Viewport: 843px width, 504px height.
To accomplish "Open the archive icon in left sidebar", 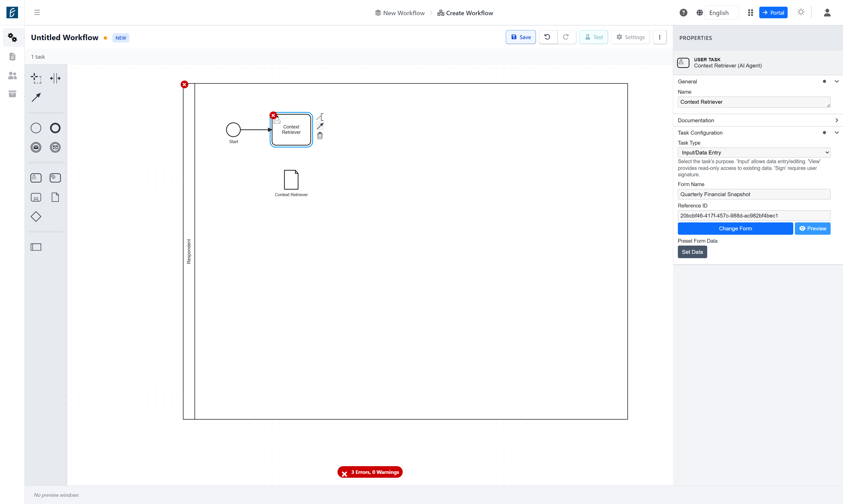I will pos(12,94).
